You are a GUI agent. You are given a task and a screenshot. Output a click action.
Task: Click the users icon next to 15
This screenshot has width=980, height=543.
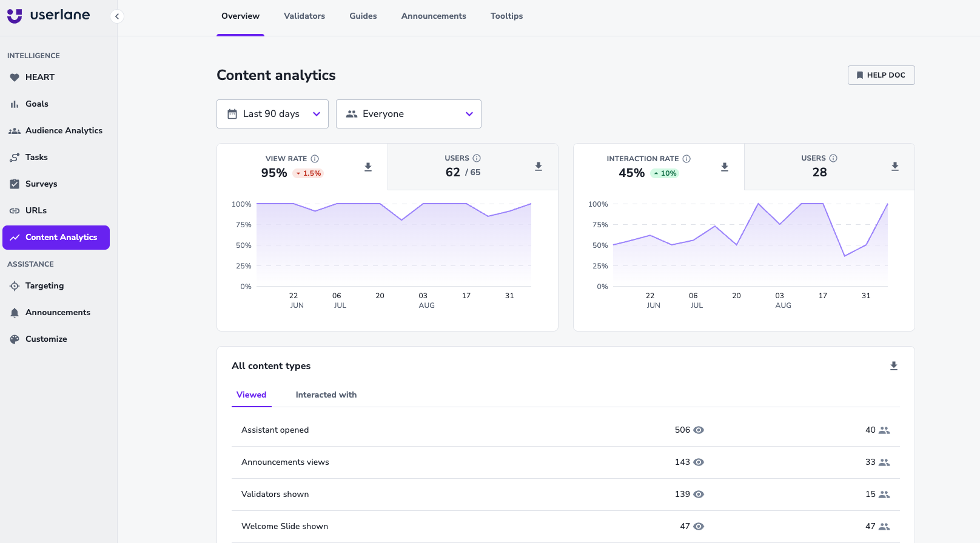pyautogui.click(x=884, y=495)
